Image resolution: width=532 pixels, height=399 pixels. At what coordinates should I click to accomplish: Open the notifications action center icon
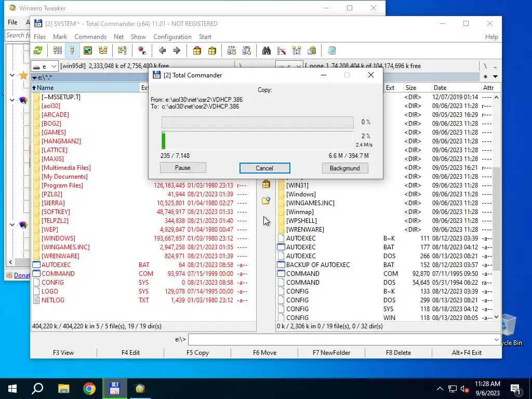click(516, 389)
